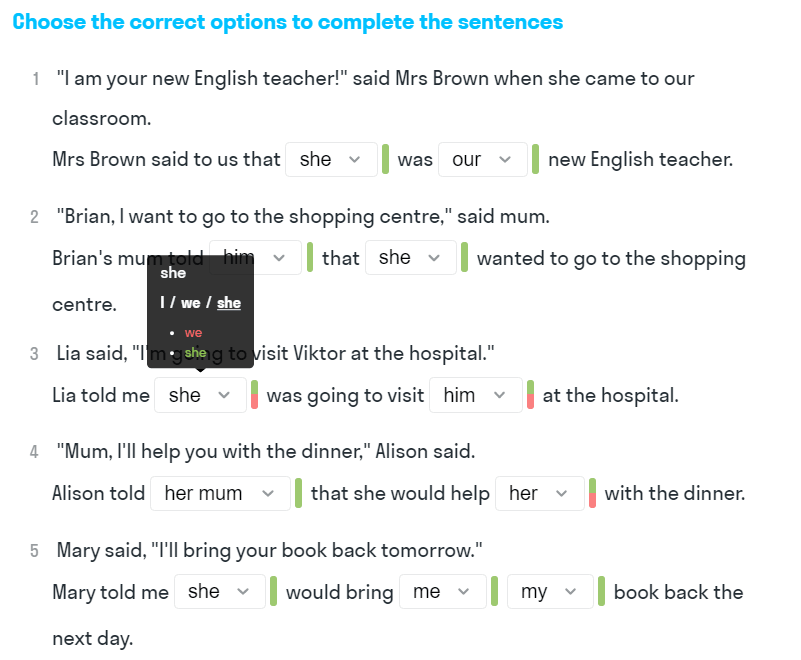This screenshot has width=801, height=660.
Task: Click the green-red indicator after hospital "him" dropdown
Action: [531, 395]
